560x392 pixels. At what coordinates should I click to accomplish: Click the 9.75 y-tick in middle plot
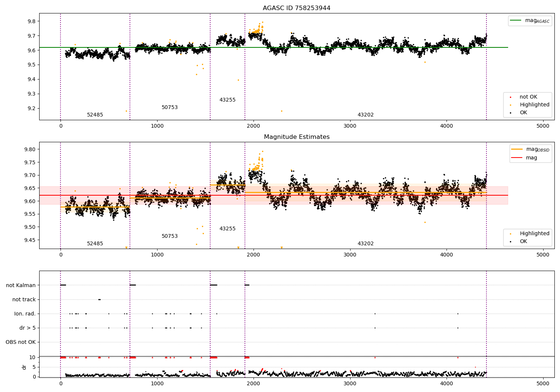coord(30,163)
